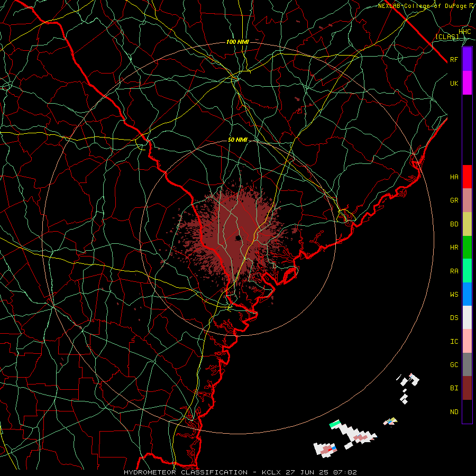Click the KCLX station identifier
Viewport: 476px width, 476px height.
[272, 472]
